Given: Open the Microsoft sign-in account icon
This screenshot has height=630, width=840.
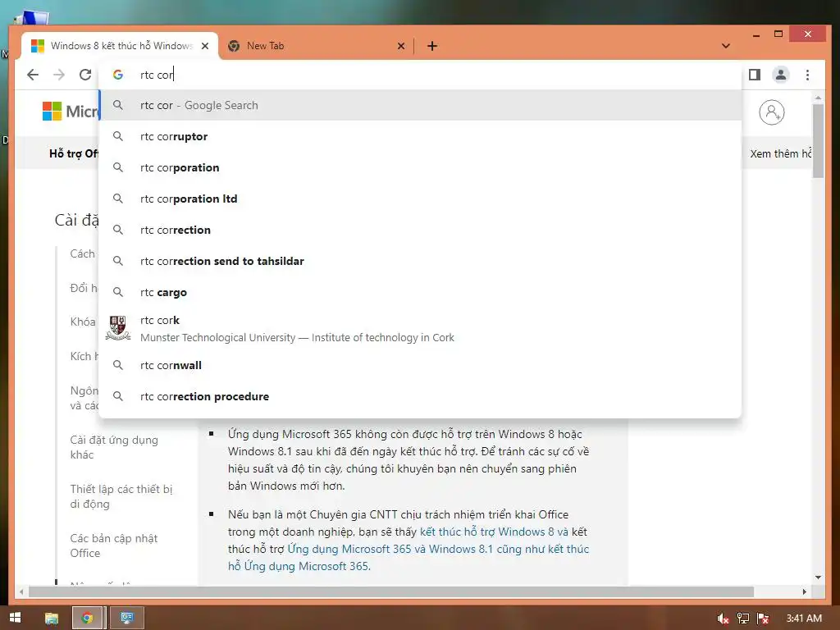Looking at the screenshot, I should (771, 112).
